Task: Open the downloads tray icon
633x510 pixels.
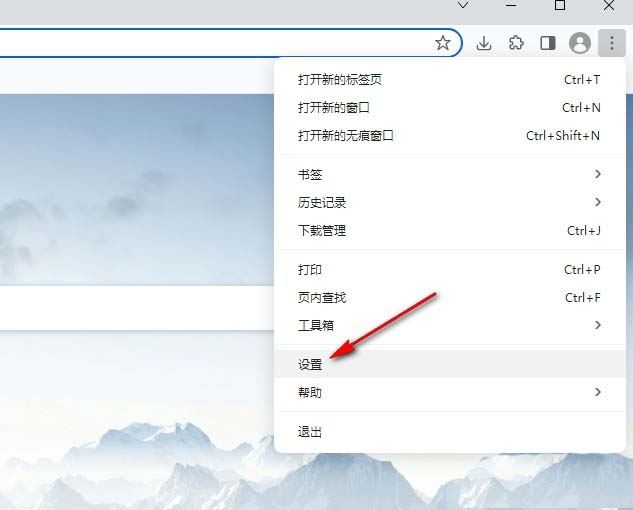Action: [484, 43]
